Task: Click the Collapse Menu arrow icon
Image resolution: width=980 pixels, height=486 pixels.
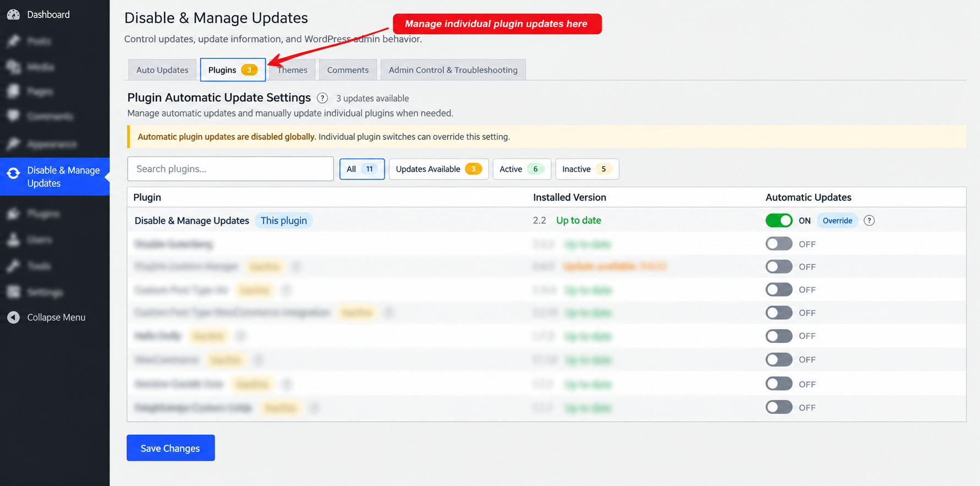Action: (x=13, y=318)
